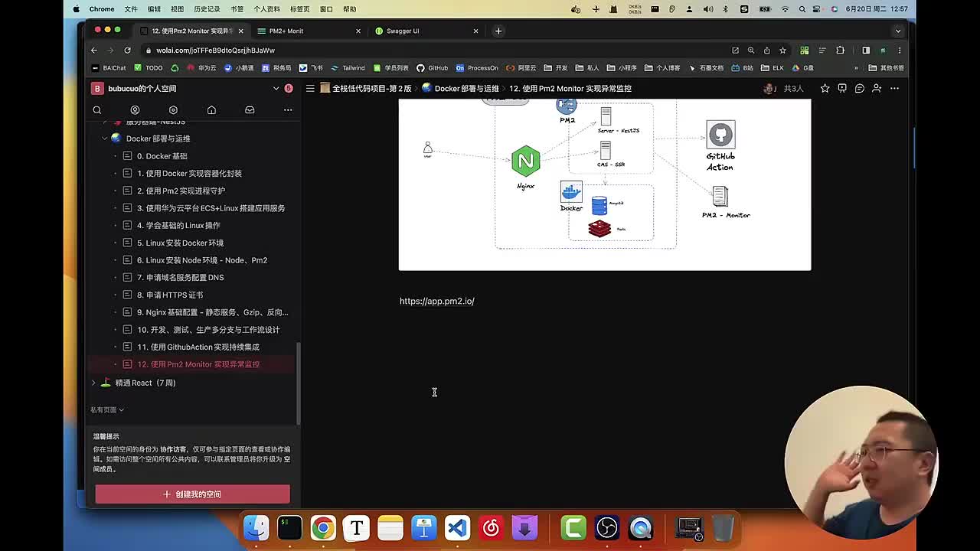Image resolution: width=980 pixels, height=551 pixels.
Task: Open page 8. 申请 HTTPS 证书
Action: coord(170,295)
